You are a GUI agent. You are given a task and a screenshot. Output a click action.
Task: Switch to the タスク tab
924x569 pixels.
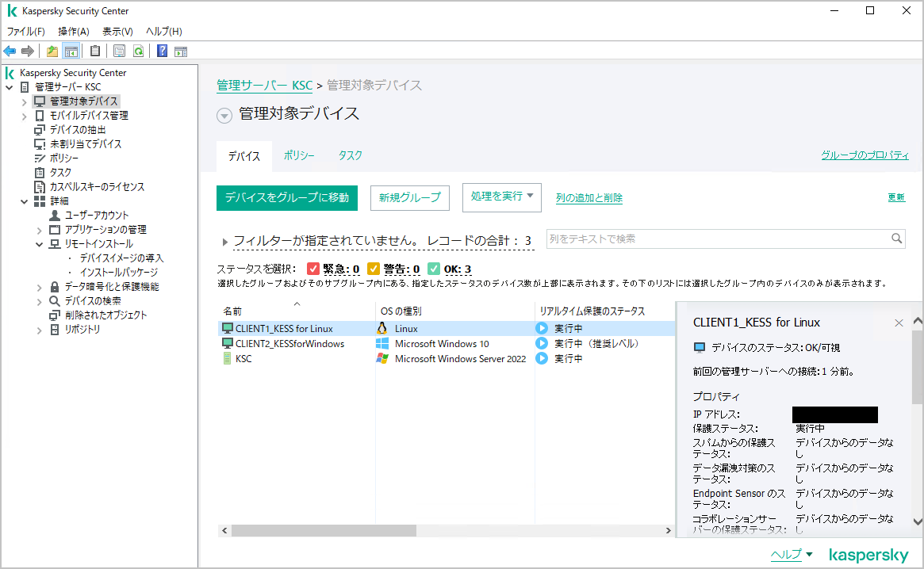point(350,155)
